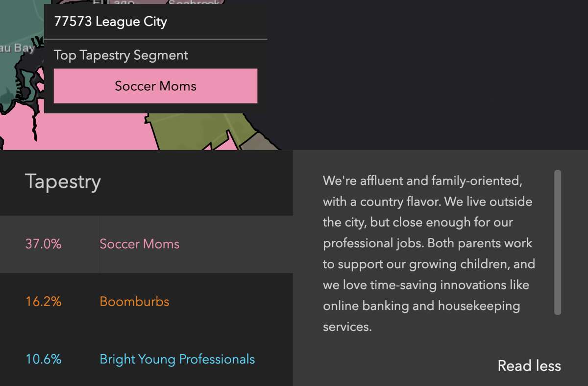Click the 37.0% percentage value
This screenshot has width=588, height=386.
coord(44,244)
